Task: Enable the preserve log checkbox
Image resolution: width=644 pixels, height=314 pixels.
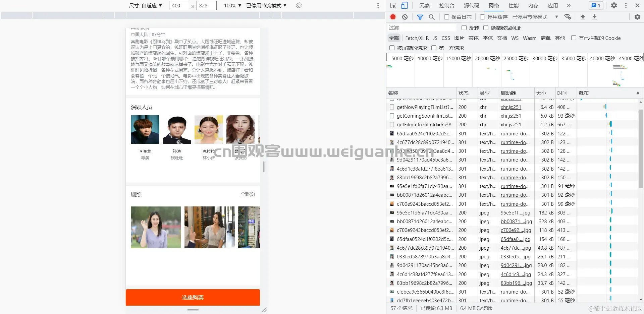Action: 446,17
